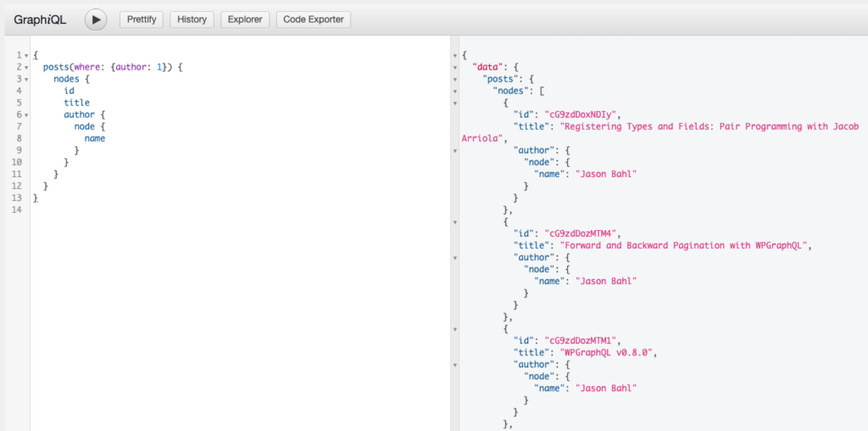Fold the author block at line 6
This screenshot has height=431, width=868.
tap(26, 115)
